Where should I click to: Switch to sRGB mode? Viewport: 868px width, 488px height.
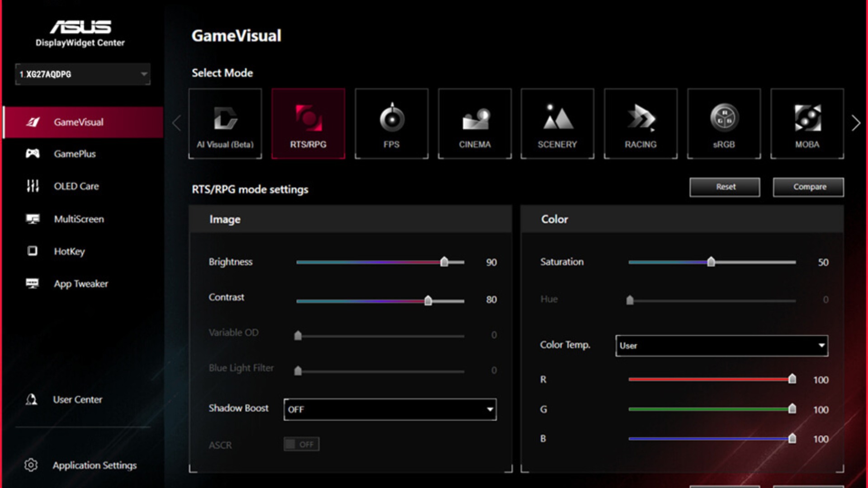[723, 123]
